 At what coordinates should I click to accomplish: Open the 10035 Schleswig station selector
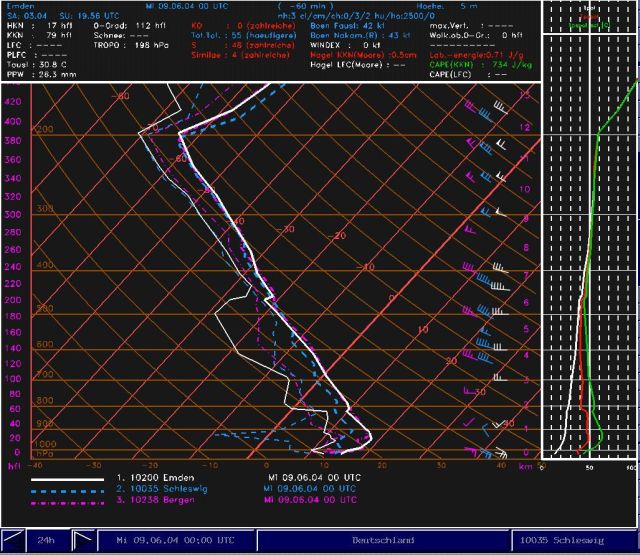(x=574, y=540)
